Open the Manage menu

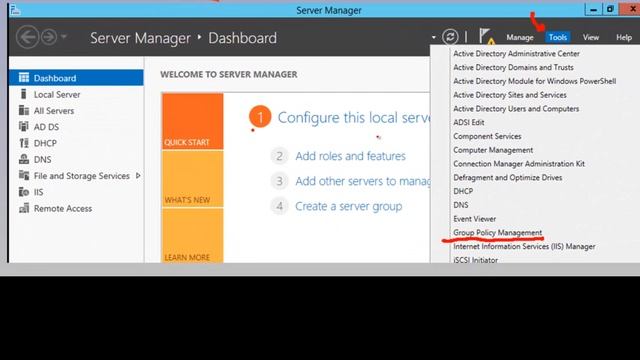[x=520, y=38]
